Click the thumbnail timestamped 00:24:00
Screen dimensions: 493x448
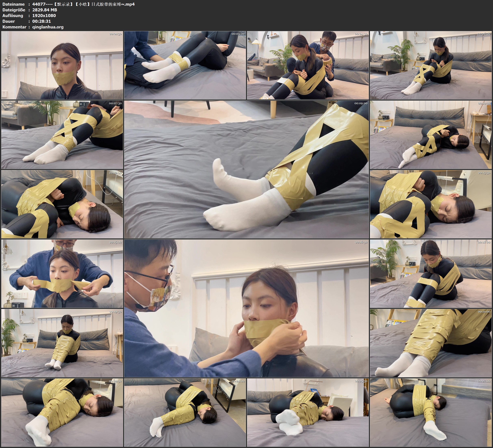tap(185, 412)
